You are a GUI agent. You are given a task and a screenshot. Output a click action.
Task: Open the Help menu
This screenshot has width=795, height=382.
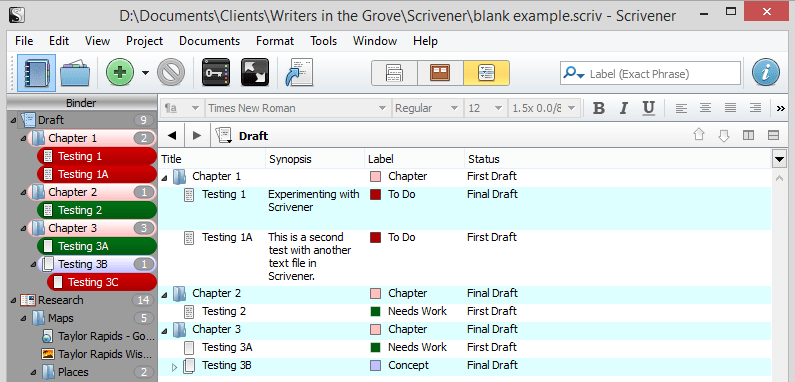tap(425, 41)
